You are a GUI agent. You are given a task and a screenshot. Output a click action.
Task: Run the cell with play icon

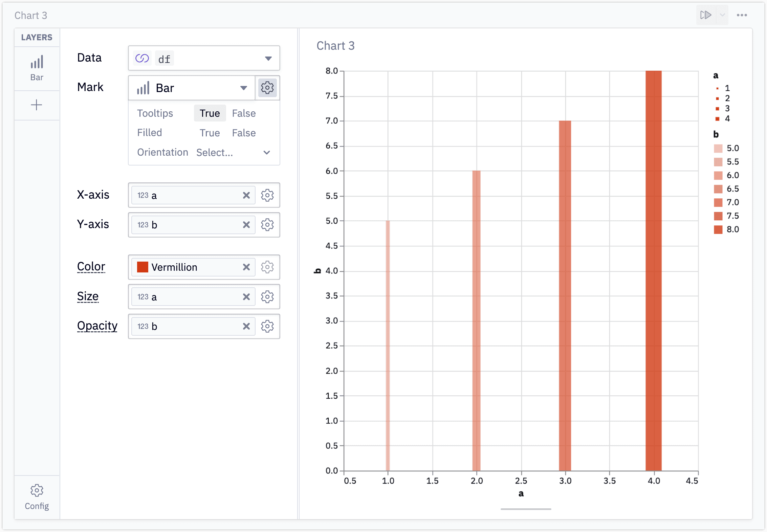click(705, 15)
